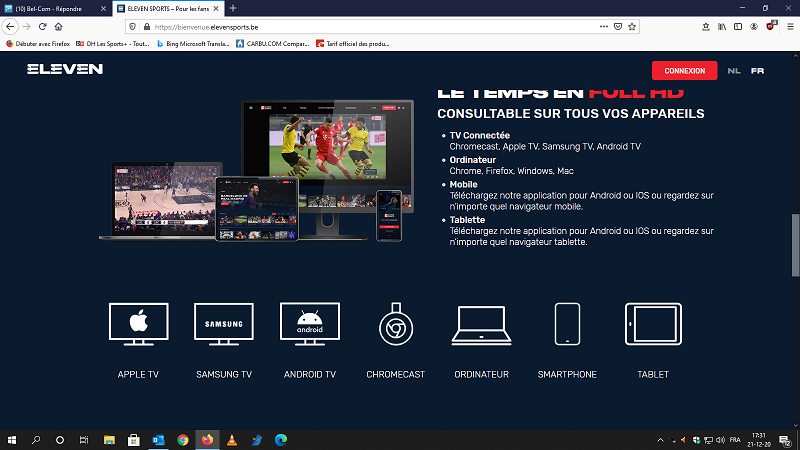The height and width of the screenshot is (450, 800).
Task: Open a new browser tab
Action: (233, 8)
